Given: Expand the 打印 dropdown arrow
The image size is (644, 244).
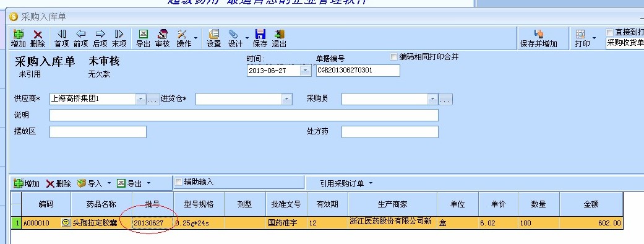Looking at the screenshot, I should [594, 38].
